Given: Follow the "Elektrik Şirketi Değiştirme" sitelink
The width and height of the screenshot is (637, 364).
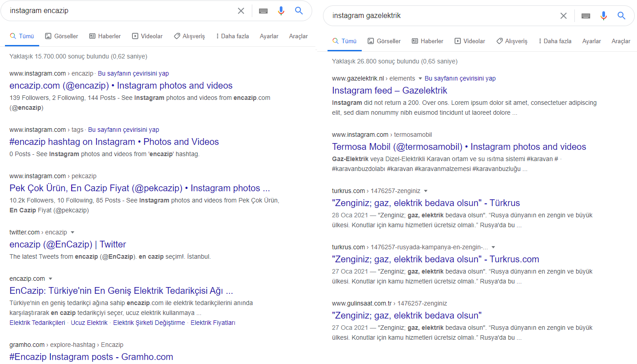Looking at the screenshot, I should click(149, 323).
